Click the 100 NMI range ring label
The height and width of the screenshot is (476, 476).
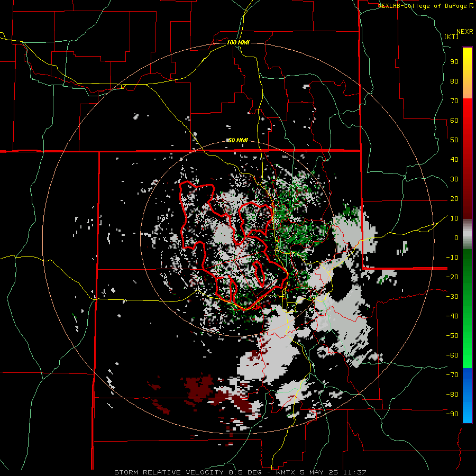point(238,42)
